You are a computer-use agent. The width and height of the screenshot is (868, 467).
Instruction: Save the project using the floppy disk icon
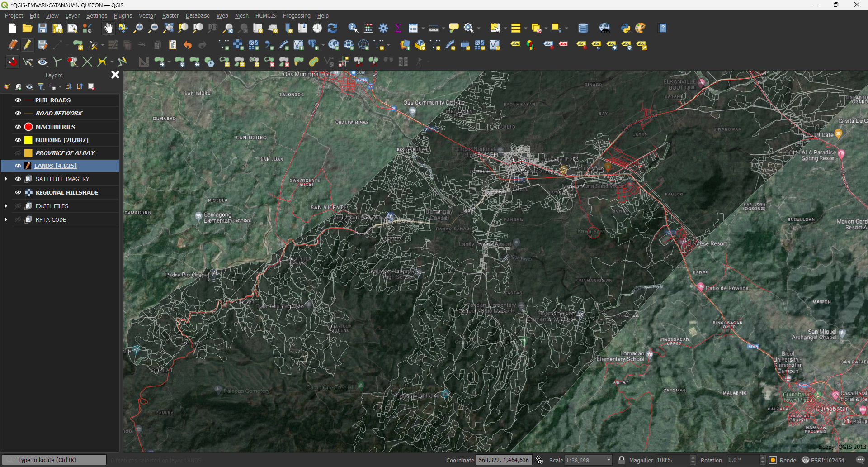42,28
